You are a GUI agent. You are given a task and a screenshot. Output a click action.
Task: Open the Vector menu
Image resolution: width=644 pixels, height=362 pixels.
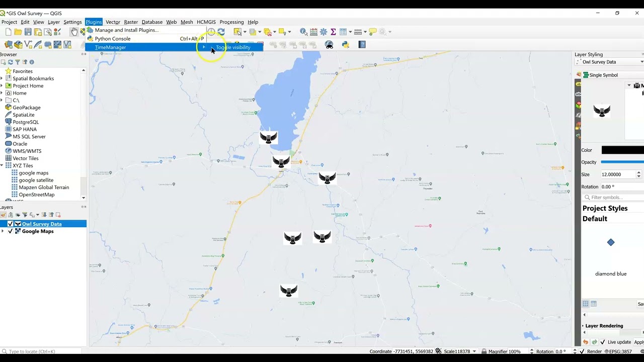coord(113,22)
